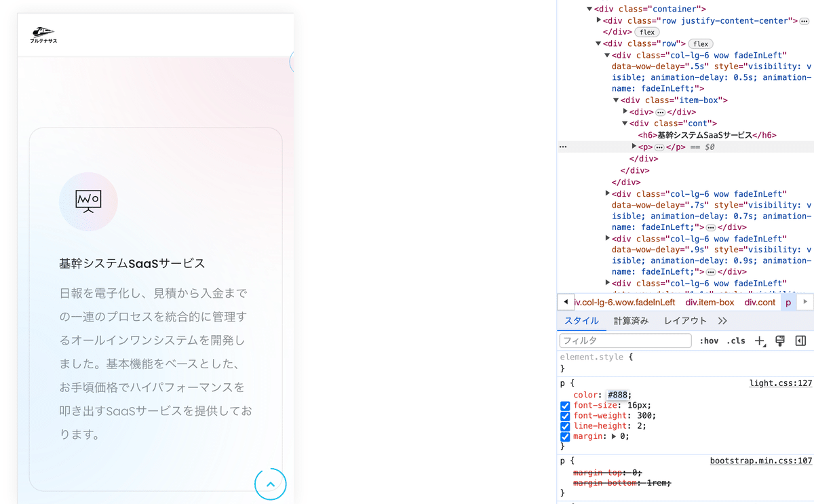814x504 pixels.
Task: Switch to the 計算済み tab
Action: 631,321
